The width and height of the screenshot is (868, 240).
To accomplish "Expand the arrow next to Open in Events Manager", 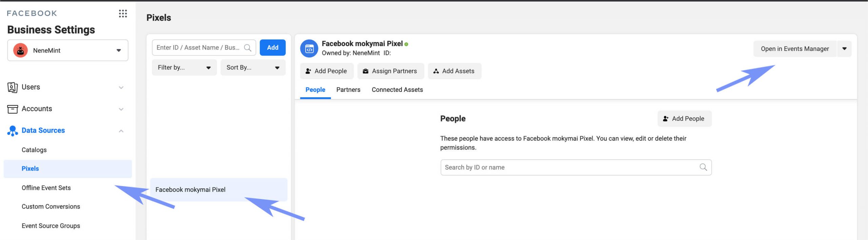I will 844,49.
